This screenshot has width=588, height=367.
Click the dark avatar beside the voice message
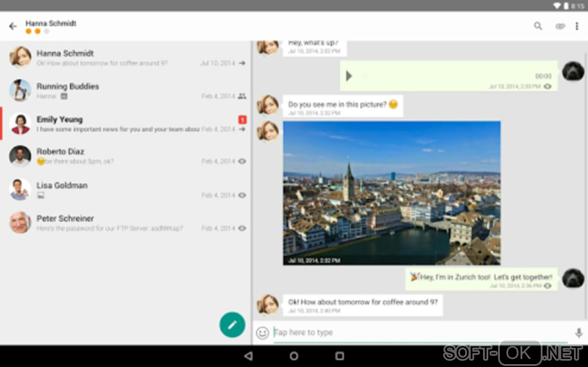pyautogui.click(x=573, y=71)
